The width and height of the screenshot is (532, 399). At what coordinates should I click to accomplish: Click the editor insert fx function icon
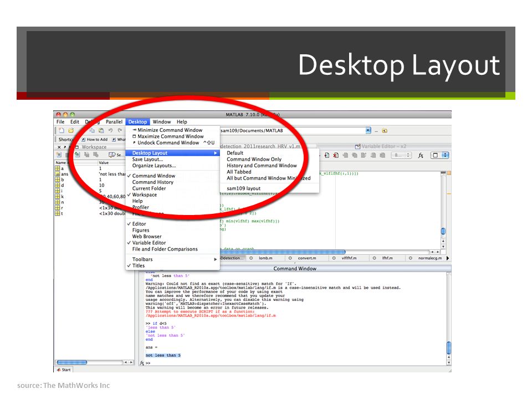pyautogui.click(x=421, y=155)
